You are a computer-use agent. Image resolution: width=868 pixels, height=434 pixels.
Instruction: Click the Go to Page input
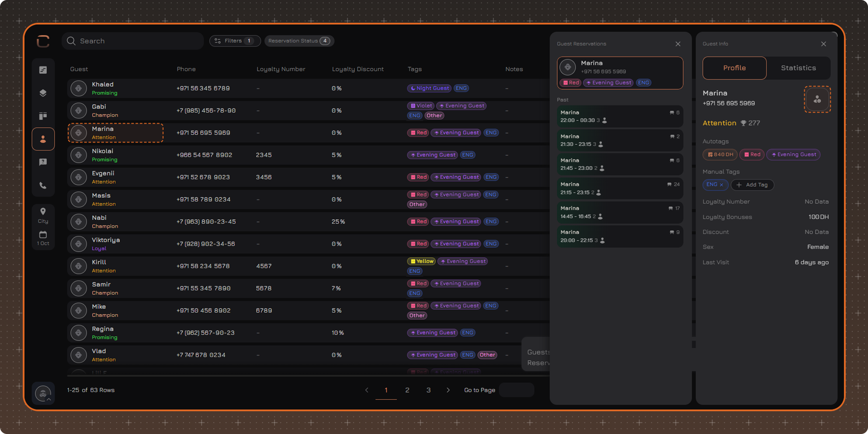517,390
